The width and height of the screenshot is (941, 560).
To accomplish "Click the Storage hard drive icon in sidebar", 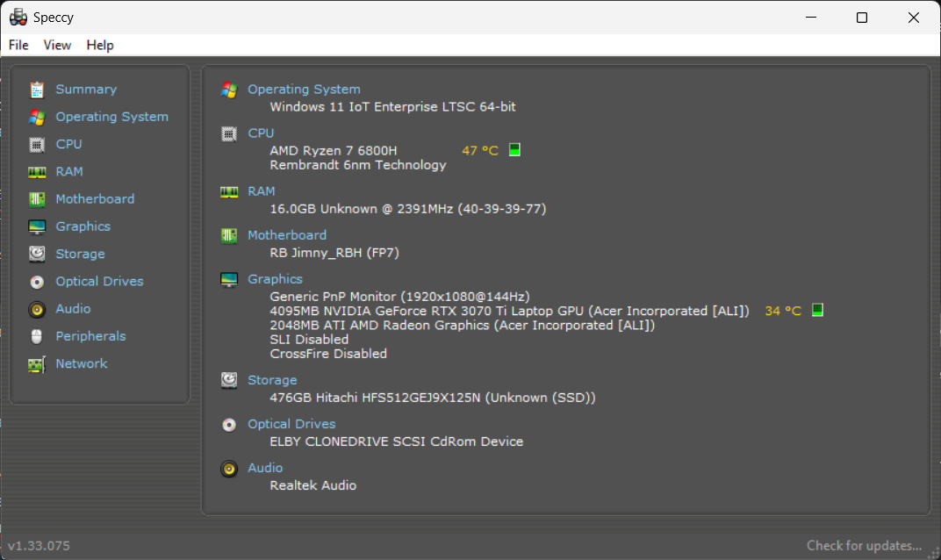I will tap(37, 254).
